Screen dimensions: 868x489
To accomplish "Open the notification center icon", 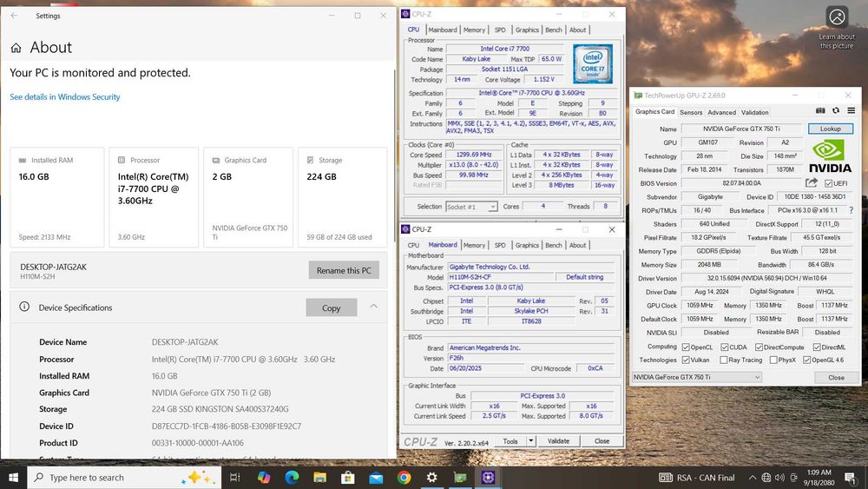I will click(x=851, y=478).
